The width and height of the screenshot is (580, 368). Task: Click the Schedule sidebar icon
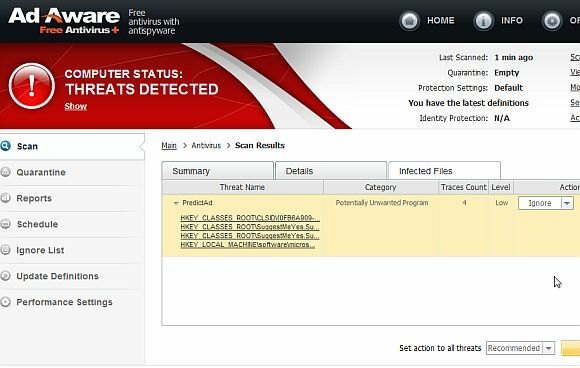[x=5, y=224]
